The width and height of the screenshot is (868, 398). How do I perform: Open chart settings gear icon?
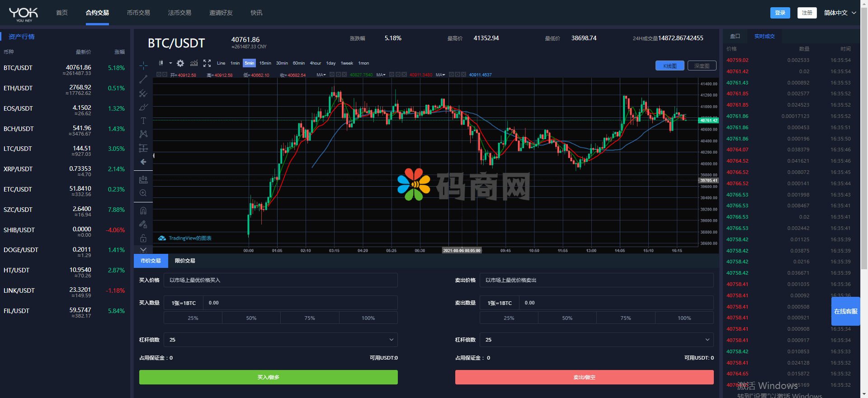(x=180, y=63)
